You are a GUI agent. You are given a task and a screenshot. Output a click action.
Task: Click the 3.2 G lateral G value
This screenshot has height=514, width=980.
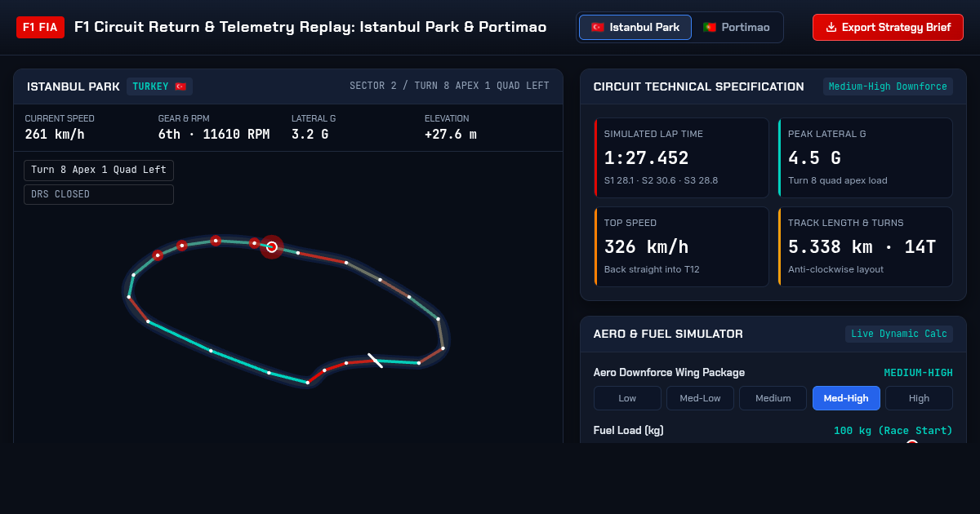point(310,135)
